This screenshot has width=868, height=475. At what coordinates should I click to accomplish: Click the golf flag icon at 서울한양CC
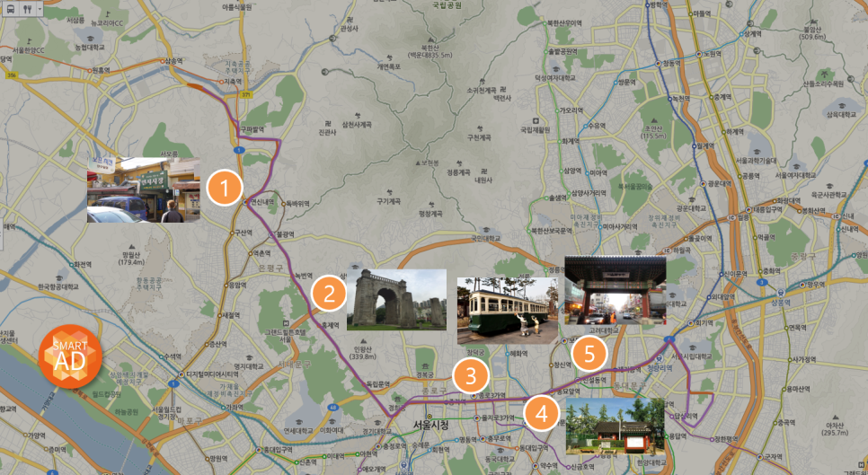pos(29,41)
